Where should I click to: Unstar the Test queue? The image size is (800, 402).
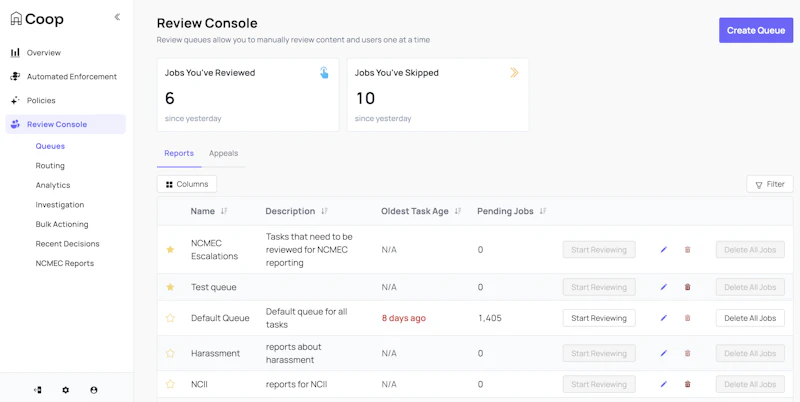(170, 287)
